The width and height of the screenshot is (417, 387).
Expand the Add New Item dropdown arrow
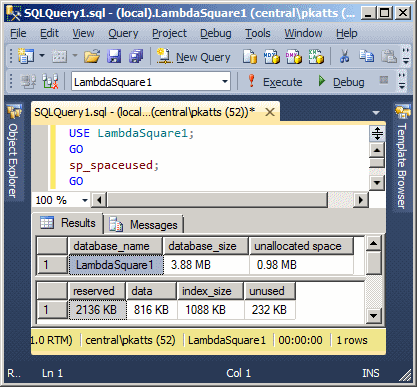point(75,55)
